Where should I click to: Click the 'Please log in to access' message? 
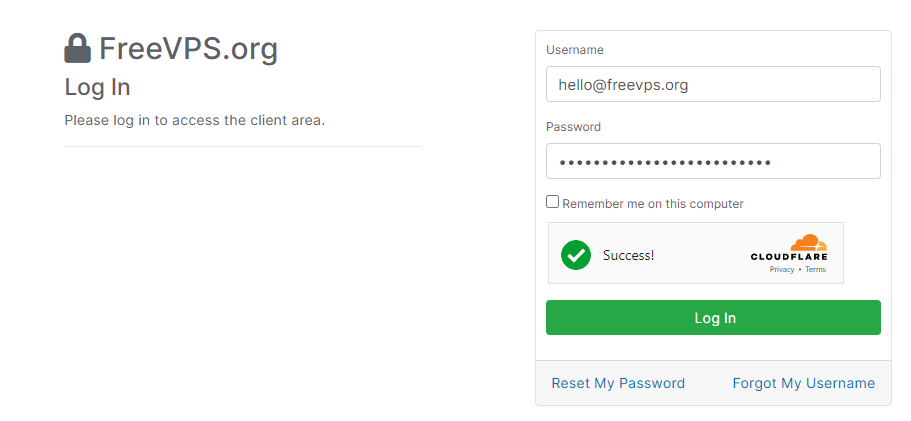click(195, 121)
